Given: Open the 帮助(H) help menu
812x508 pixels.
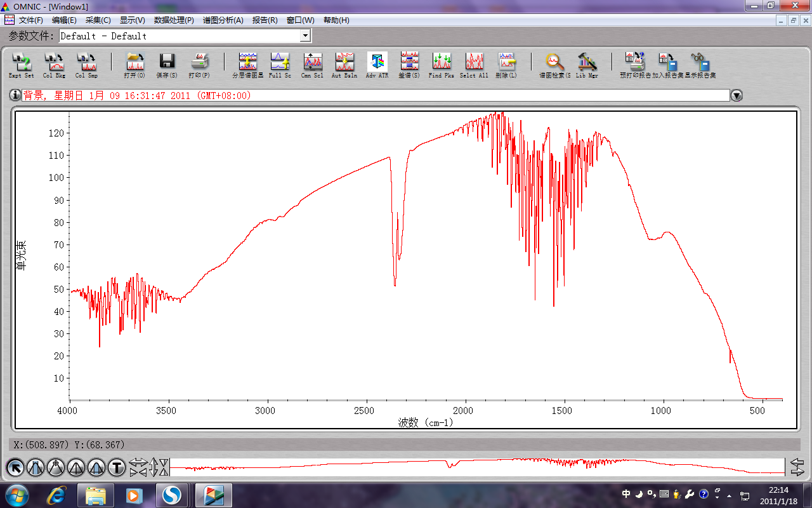Looking at the screenshot, I should click(x=336, y=20).
